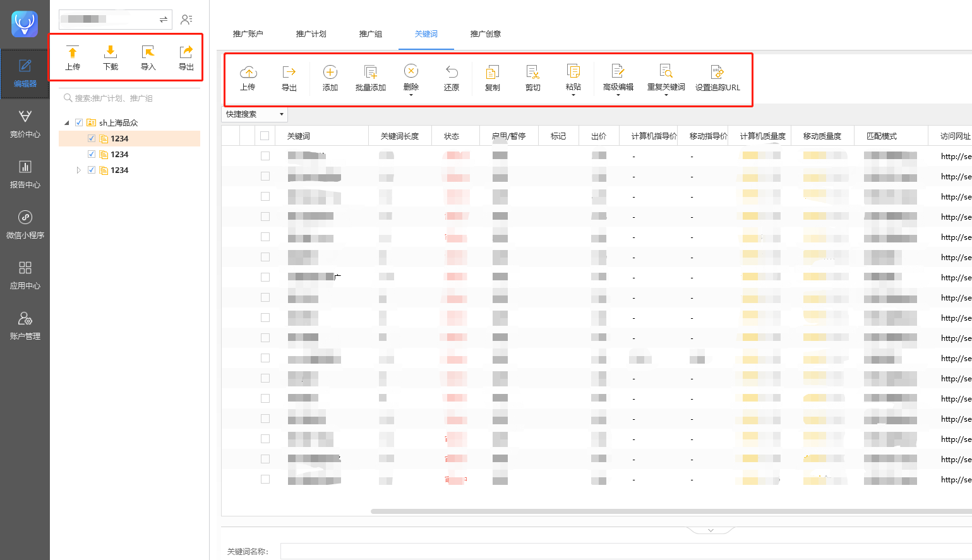Screen dimensions: 972x560
Task: Click the 批量添加 batch add icon
Action: [371, 72]
